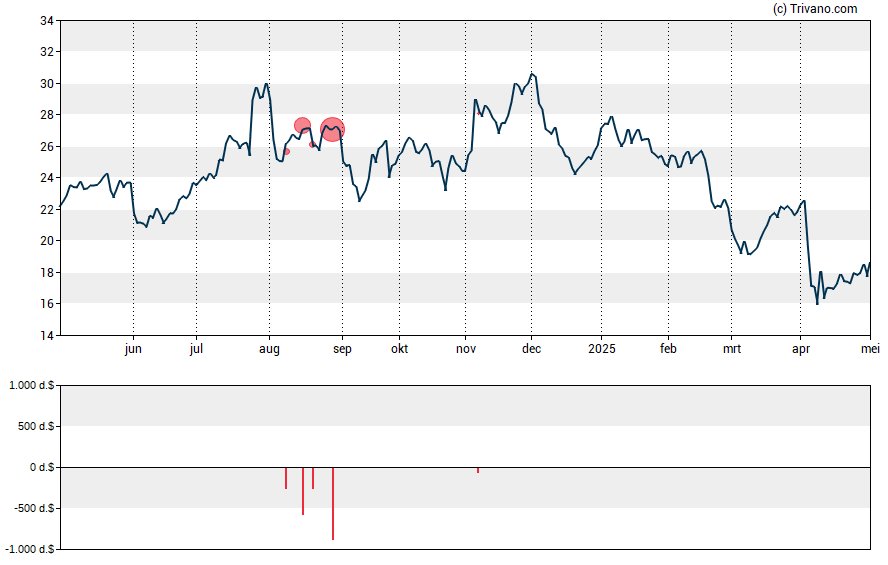Click the 'sep' axis label
This screenshot has width=888, height=565.
pyautogui.click(x=342, y=349)
